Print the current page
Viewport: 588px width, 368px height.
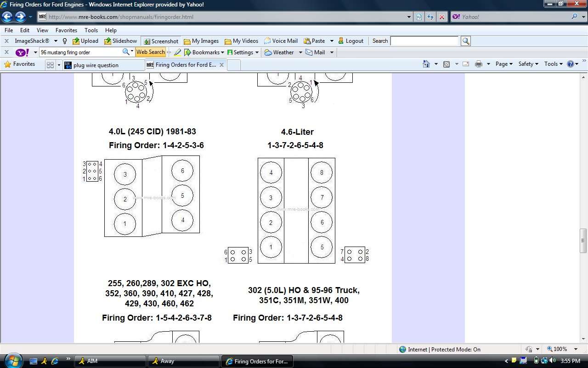tap(478, 64)
